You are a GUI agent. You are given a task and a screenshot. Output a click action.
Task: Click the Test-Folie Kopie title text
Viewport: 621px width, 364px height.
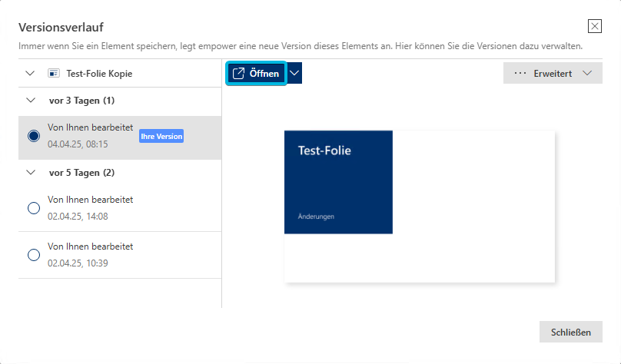pyautogui.click(x=99, y=74)
